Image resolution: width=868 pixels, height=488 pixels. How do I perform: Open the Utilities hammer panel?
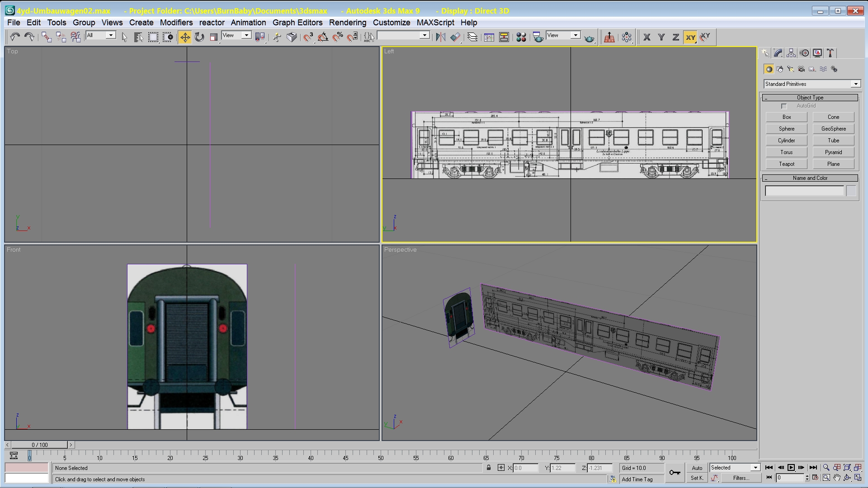(830, 53)
